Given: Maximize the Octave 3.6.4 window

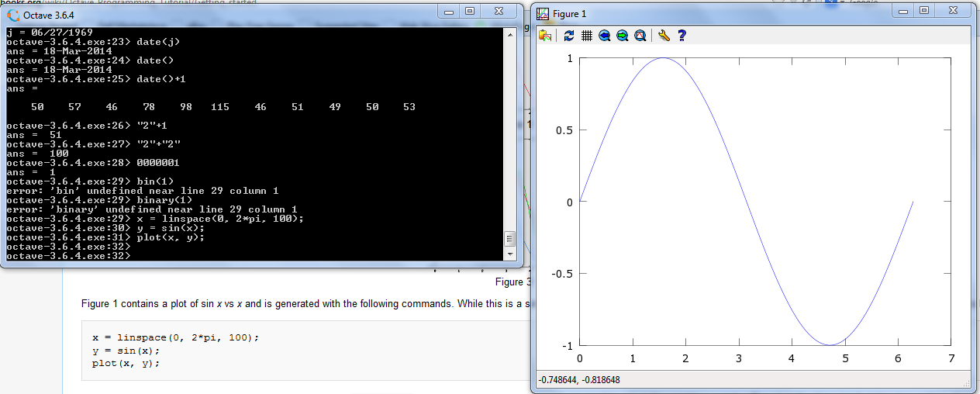Looking at the screenshot, I should tap(469, 11).
